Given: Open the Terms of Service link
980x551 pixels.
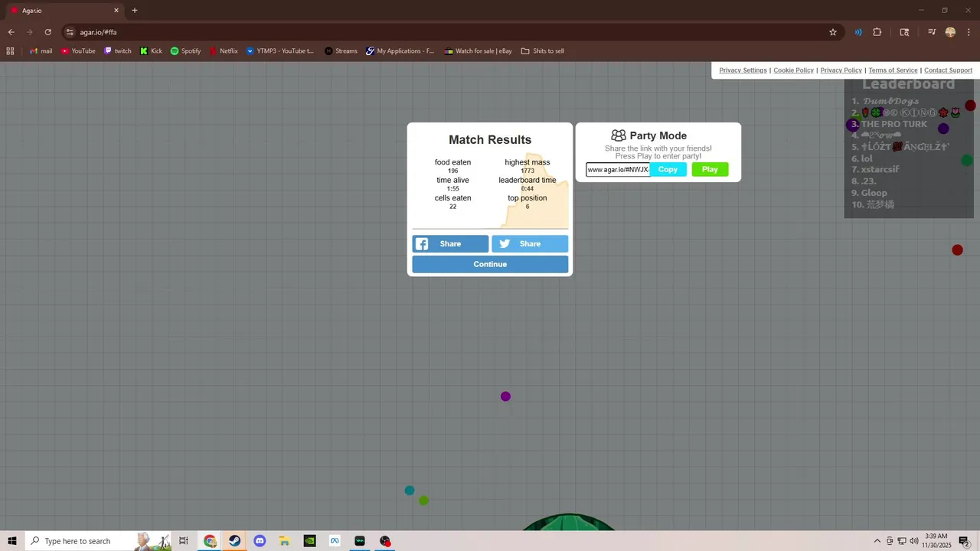Looking at the screenshot, I should [893, 70].
